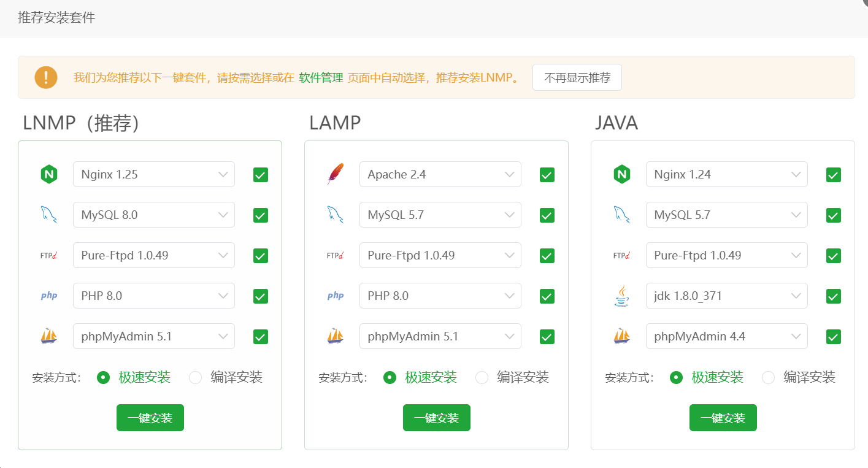Click the phpMyAdmin sailboat icon in LNMP
This screenshot has height=468, width=868.
(x=49, y=336)
